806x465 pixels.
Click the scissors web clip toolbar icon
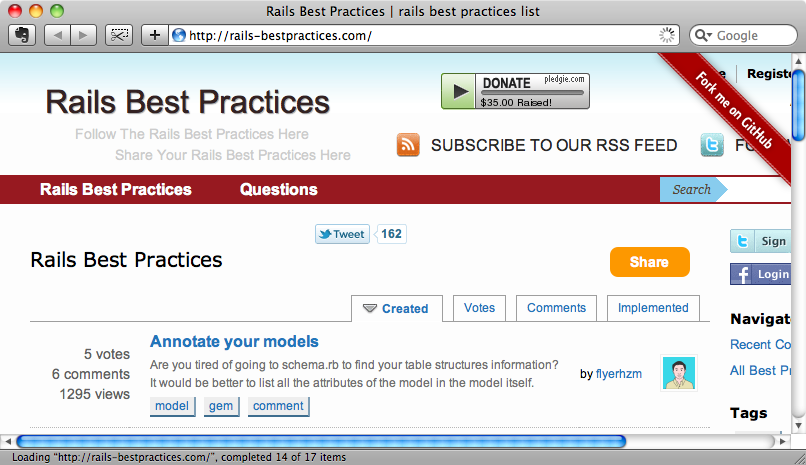tap(119, 35)
